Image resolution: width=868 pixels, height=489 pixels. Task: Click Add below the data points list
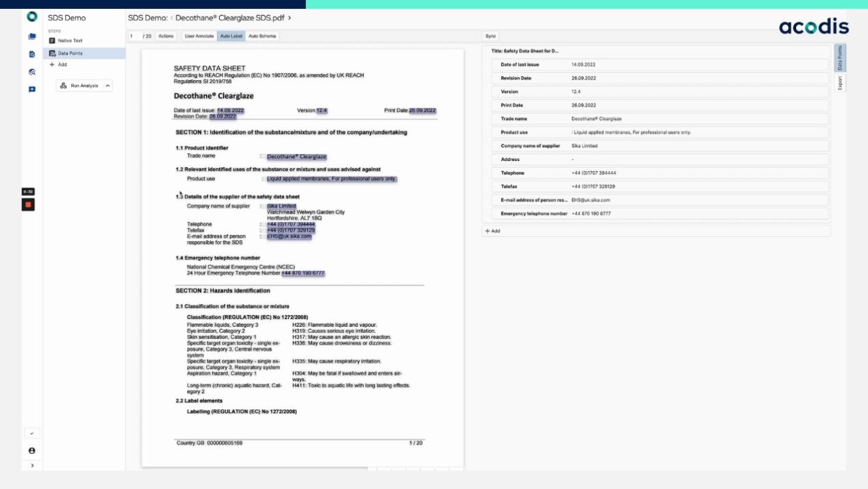[x=493, y=231]
